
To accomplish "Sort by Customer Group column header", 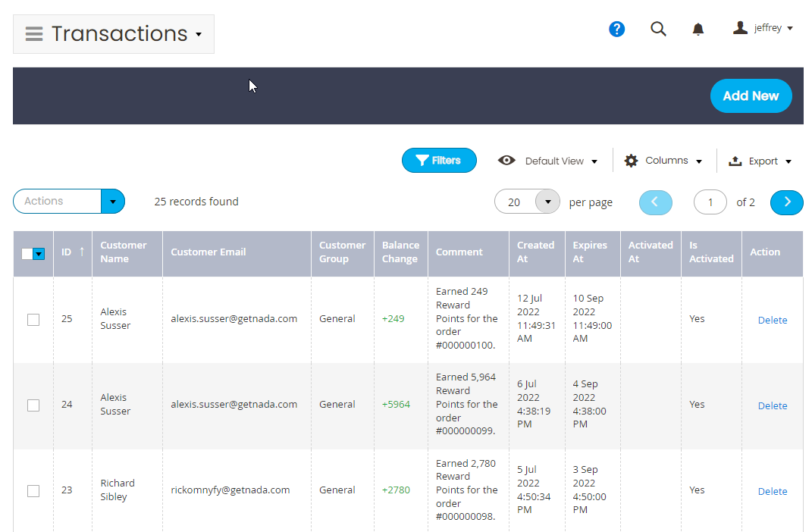I will coord(342,252).
